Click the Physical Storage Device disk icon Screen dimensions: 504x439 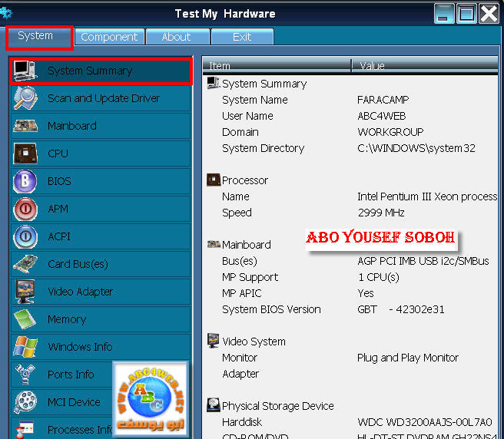[x=213, y=405]
